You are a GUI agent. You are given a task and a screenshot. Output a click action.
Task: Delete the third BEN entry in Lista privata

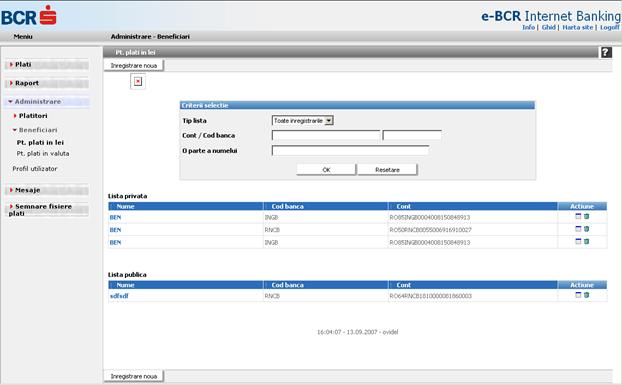coord(586,241)
